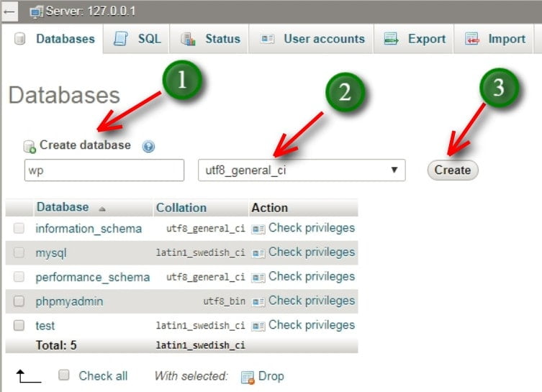Click the latin1_swedish_ci in Total row
Image resolution: width=542 pixels, height=392 pixels.
200,345
